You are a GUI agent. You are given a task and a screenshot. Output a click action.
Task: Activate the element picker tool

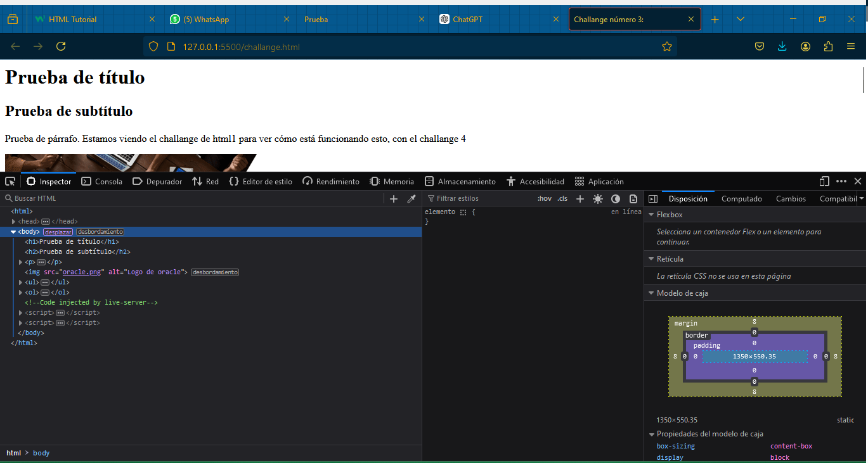coord(10,181)
